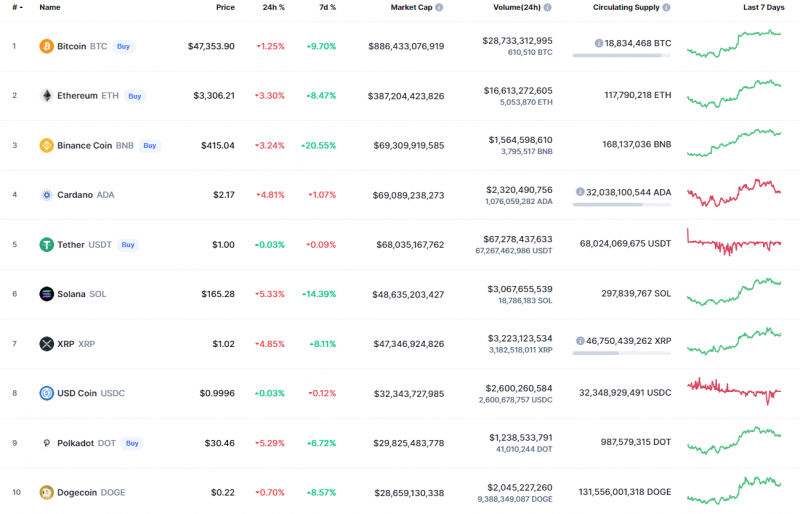Open Binance Coin 7-day sparkline chart
The image size is (800, 514).
734,143
